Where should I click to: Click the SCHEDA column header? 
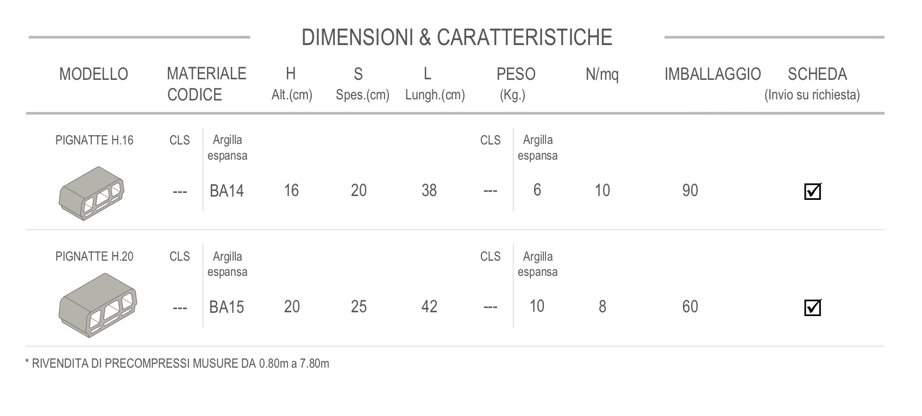[x=817, y=74]
